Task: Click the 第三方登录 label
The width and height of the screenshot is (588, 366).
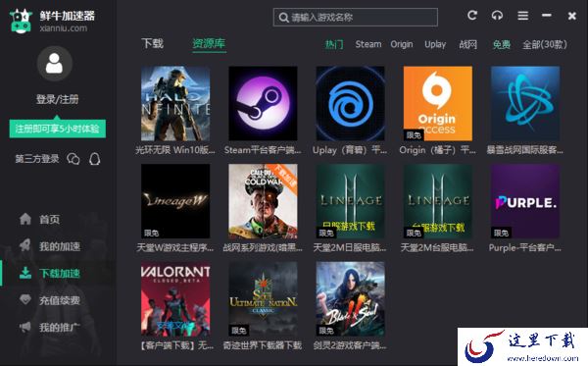Action: point(37,159)
